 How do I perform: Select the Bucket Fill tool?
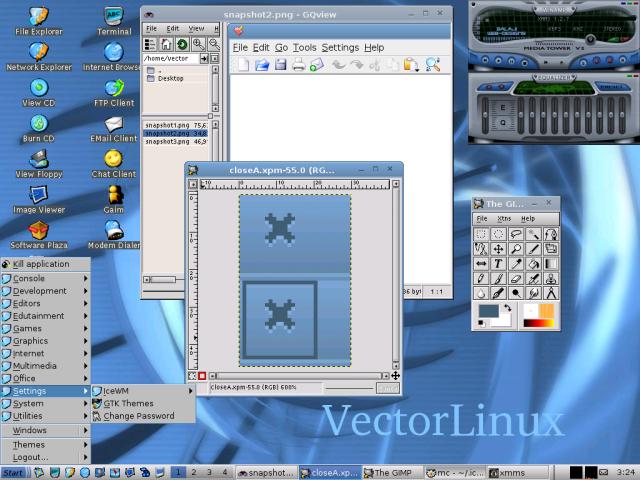click(x=533, y=264)
